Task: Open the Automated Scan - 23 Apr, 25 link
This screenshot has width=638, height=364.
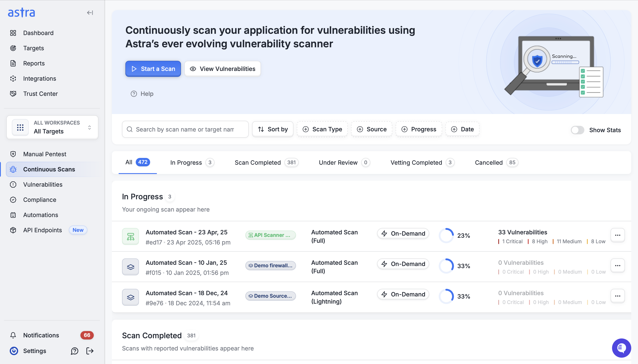Action: tap(186, 232)
